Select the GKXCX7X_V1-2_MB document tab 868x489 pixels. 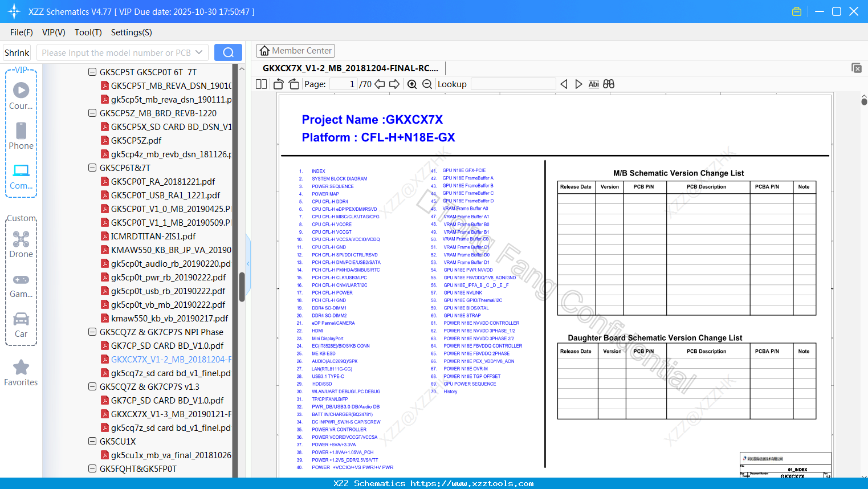[351, 68]
